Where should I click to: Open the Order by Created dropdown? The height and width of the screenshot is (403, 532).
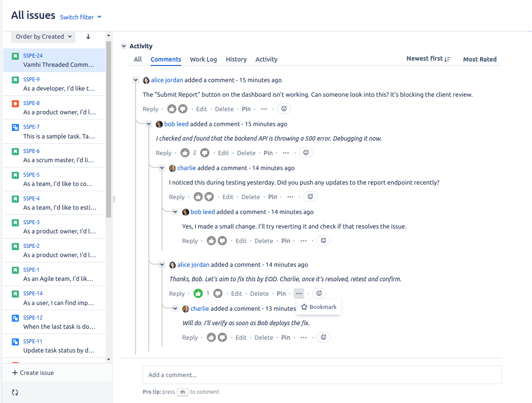pos(43,36)
